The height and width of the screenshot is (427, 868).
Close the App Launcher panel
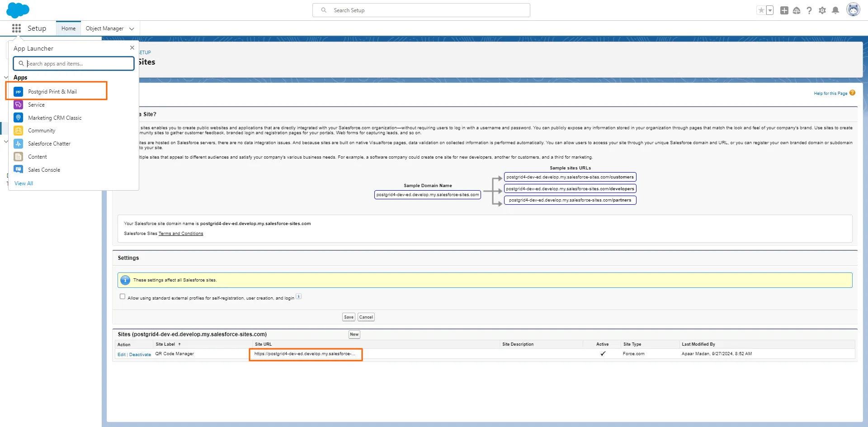[132, 48]
